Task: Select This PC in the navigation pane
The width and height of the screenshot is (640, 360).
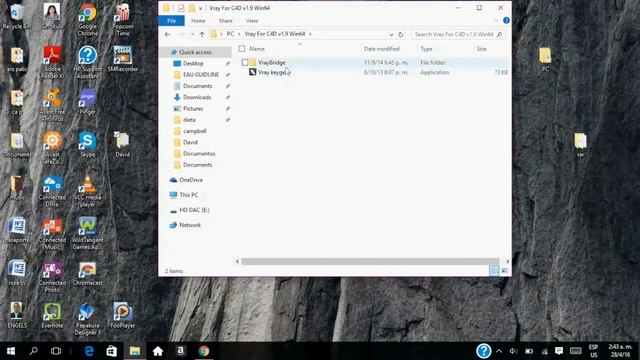Action: point(189,195)
